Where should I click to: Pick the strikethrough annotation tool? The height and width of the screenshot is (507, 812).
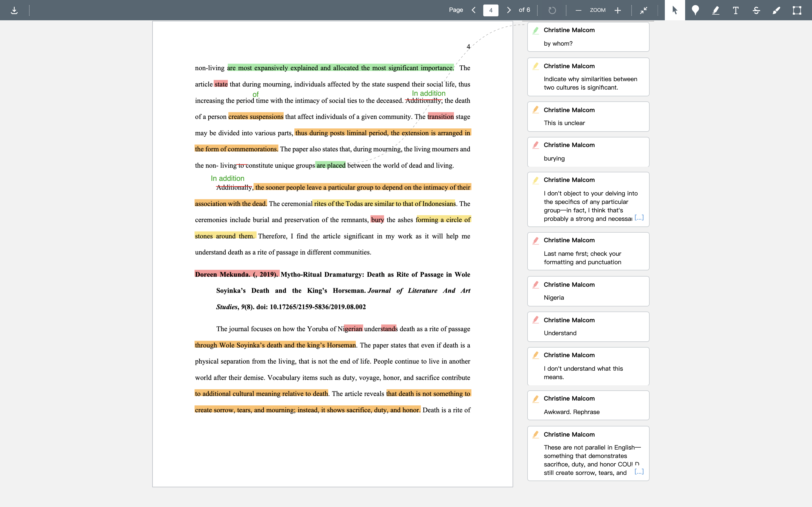pyautogui.click(x=756, y=10)
